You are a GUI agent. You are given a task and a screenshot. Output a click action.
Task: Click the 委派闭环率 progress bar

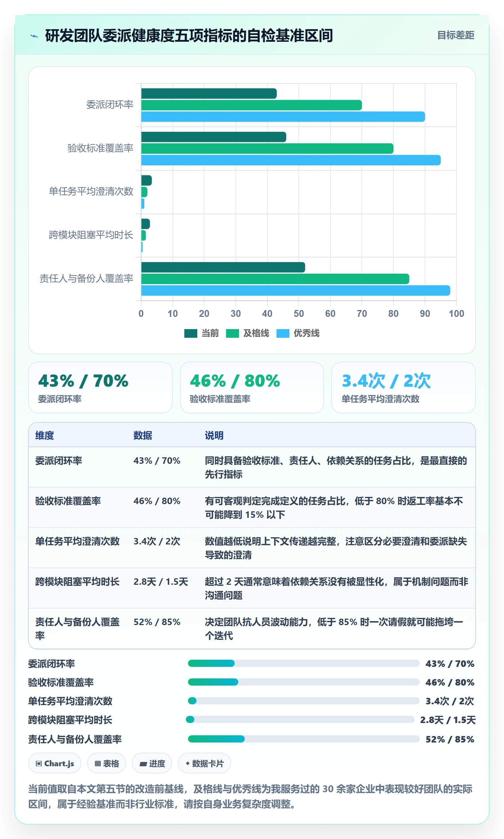point(303,663)
